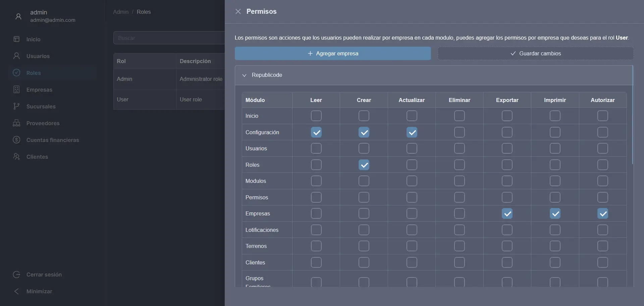Enable Eliminar permission for Roles
This screenshot has height=306, width=644.
point(460,165)
